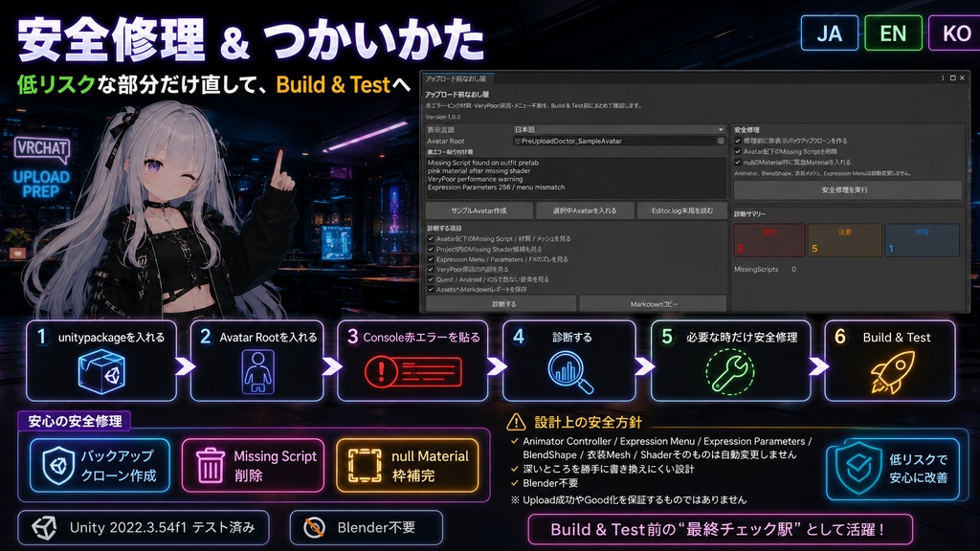The image size is (980, 551).
Task: Click the pink trash can icon
Action: [210, 466]
